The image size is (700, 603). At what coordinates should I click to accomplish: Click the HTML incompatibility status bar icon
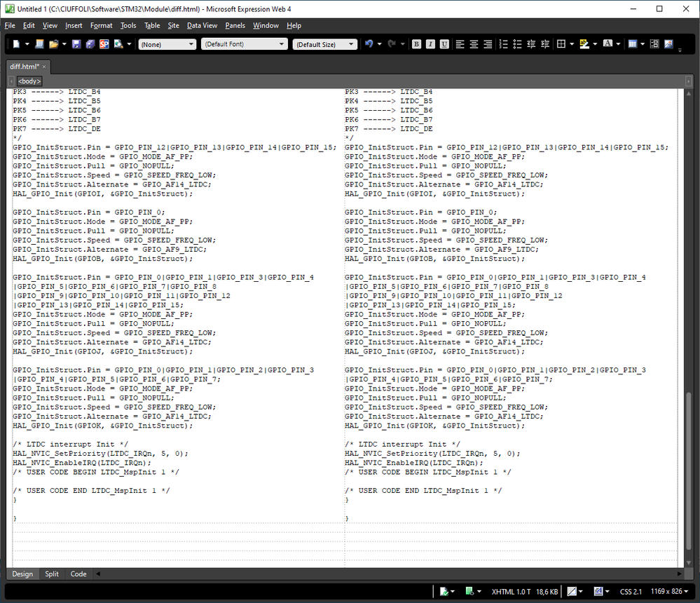click(x=469, y=591)
